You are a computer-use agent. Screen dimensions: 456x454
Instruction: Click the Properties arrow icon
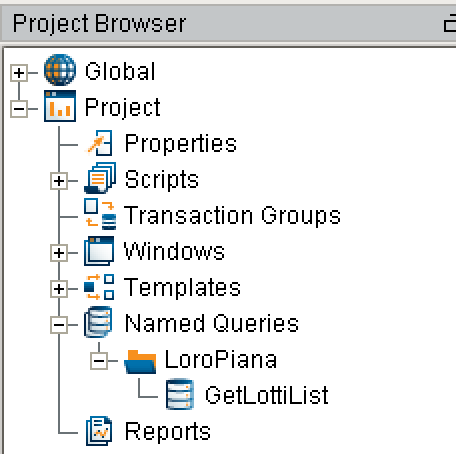[100, 143]
